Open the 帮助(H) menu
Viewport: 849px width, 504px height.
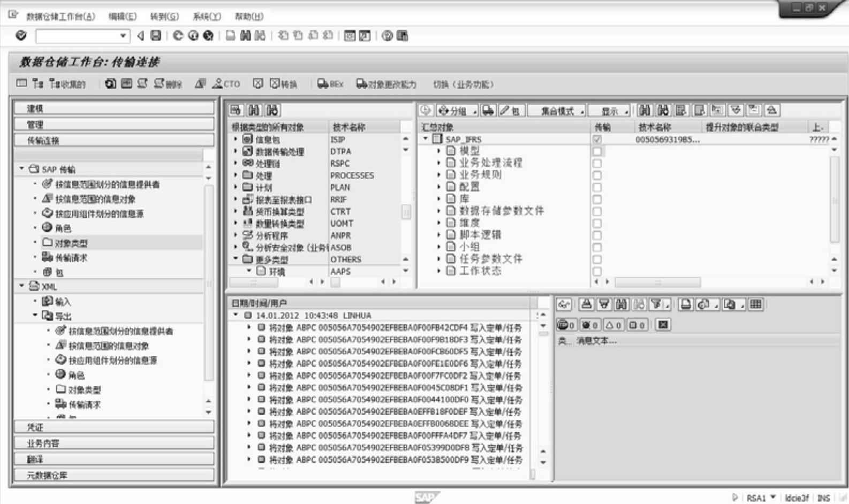[249, 17]
